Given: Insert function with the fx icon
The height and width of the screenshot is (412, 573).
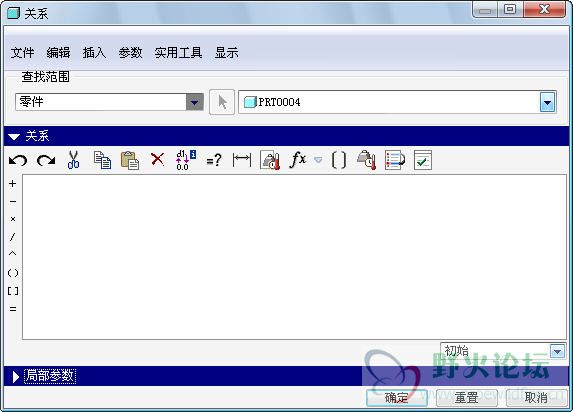Looking at the screenshot, I should click(298, 160).
